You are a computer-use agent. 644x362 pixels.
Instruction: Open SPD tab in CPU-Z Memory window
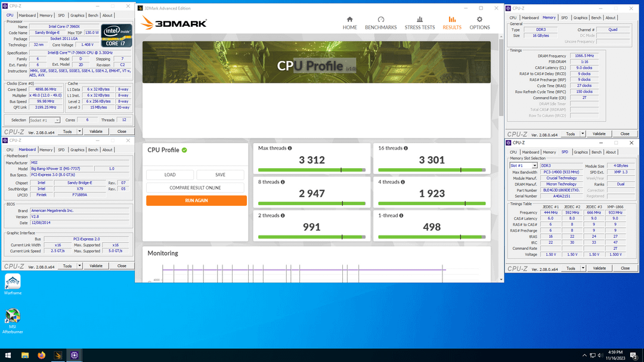click(x=564, y=18)
